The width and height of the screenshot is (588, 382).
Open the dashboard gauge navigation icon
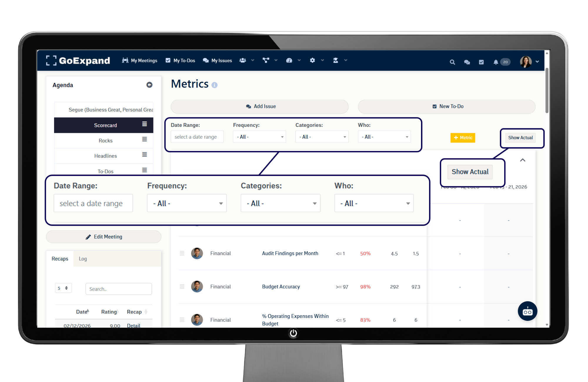(x=289, y=60)
